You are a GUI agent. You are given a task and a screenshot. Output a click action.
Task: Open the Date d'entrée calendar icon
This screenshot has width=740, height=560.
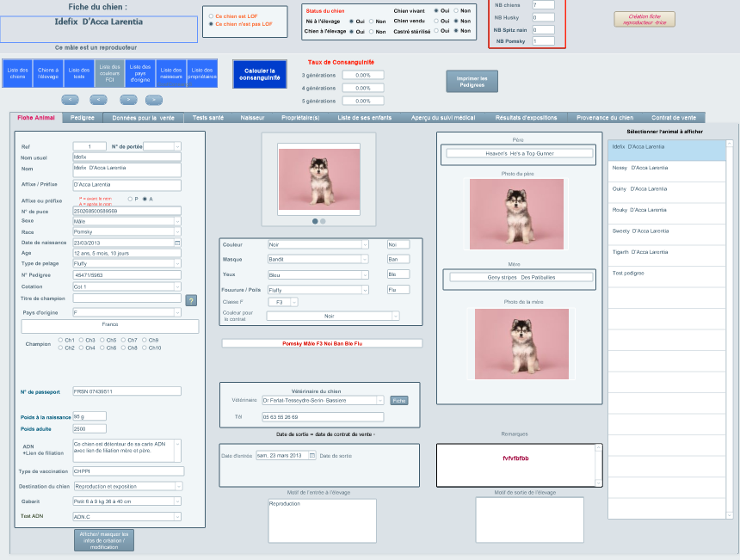(311, 455)
